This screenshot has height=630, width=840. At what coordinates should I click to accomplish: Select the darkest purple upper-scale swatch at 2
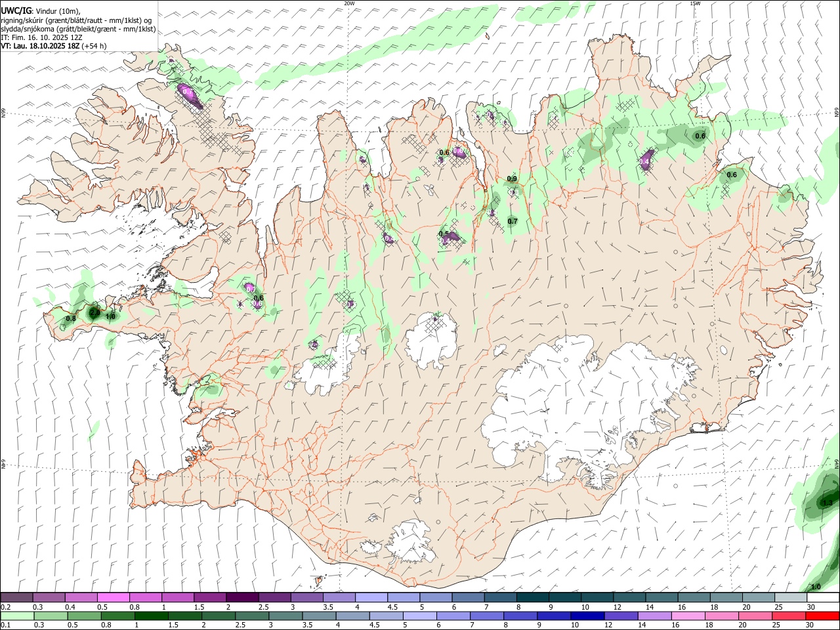click(x=241, y=598)
